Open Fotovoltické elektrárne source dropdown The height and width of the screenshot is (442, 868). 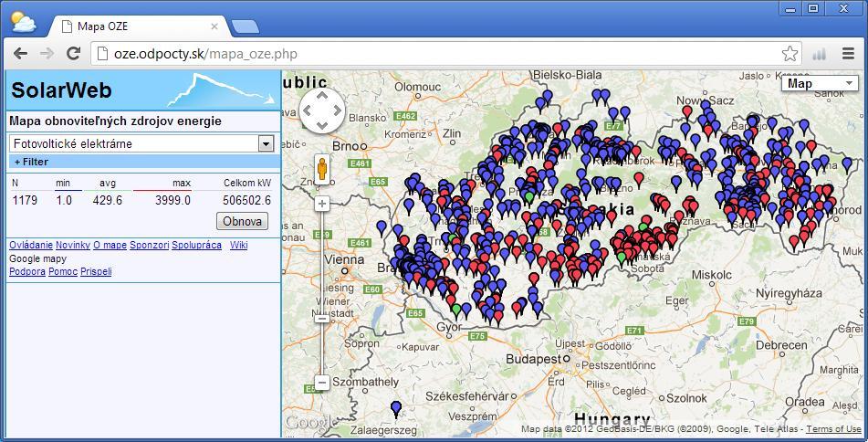(x=142, y=143)
